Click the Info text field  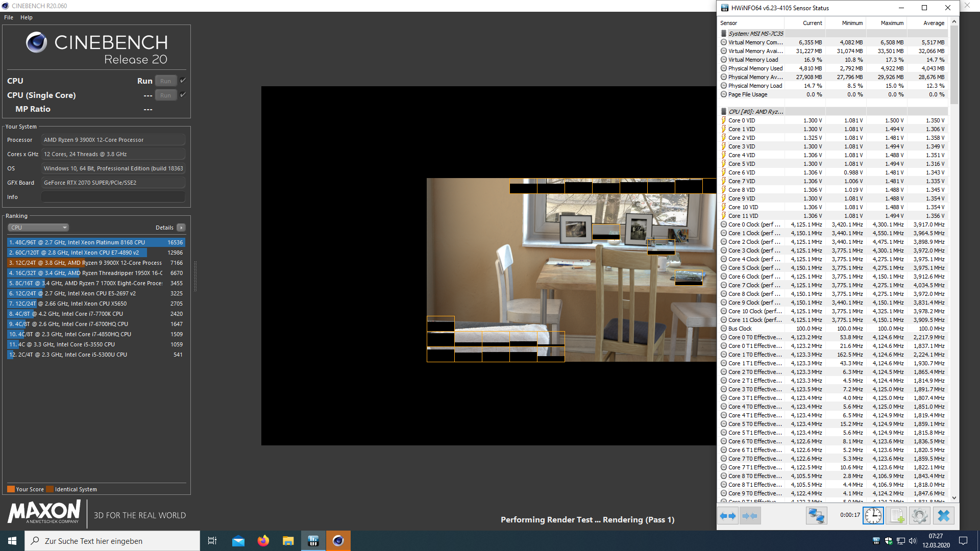point(113,197)
